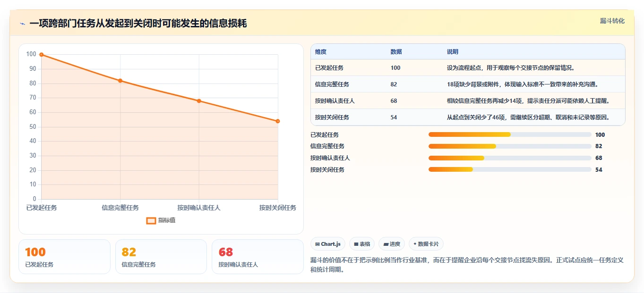This screenshot has height=293, width=644.
Task: Select the 按时确认责任人 table row cell
Action: 335,101
